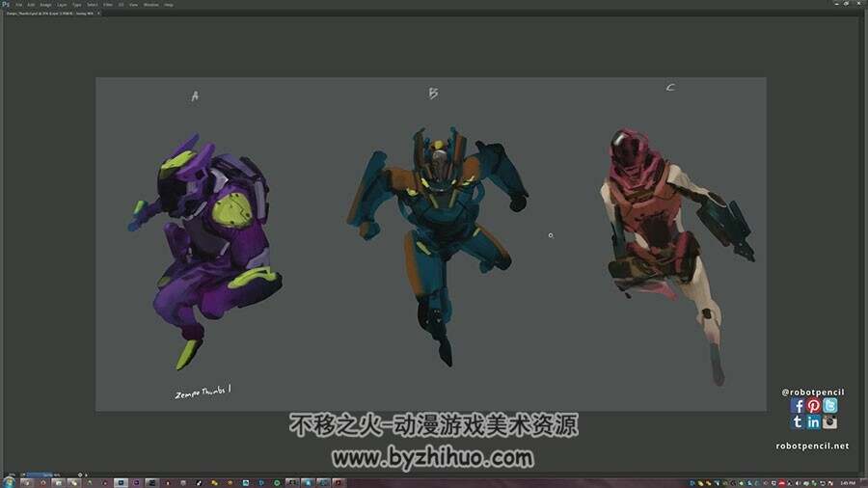Click the system clock in the tray
Screen dimensions: 868x488
(847, 483)
